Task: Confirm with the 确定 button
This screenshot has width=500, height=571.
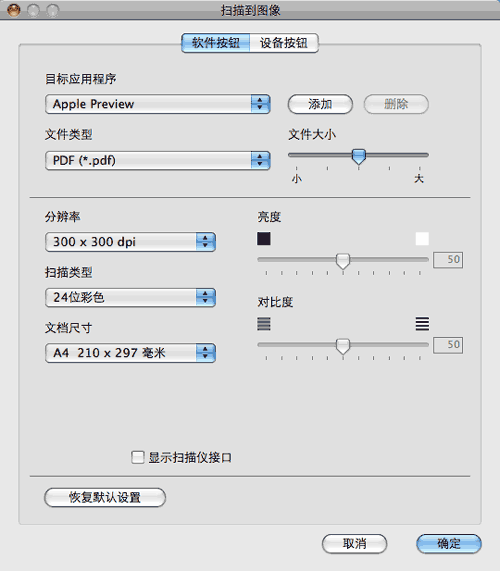Action: [x=449, y=544]
